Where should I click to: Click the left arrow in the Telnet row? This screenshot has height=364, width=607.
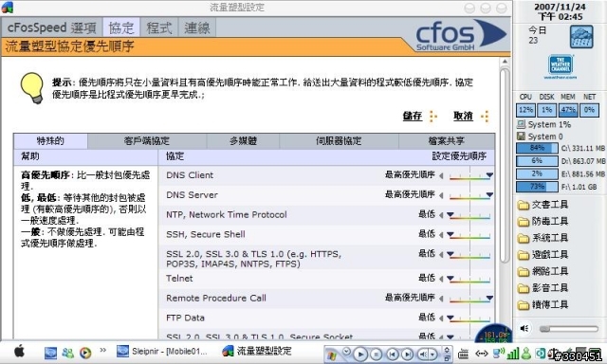pyautogui.click(x=441, y=279)
